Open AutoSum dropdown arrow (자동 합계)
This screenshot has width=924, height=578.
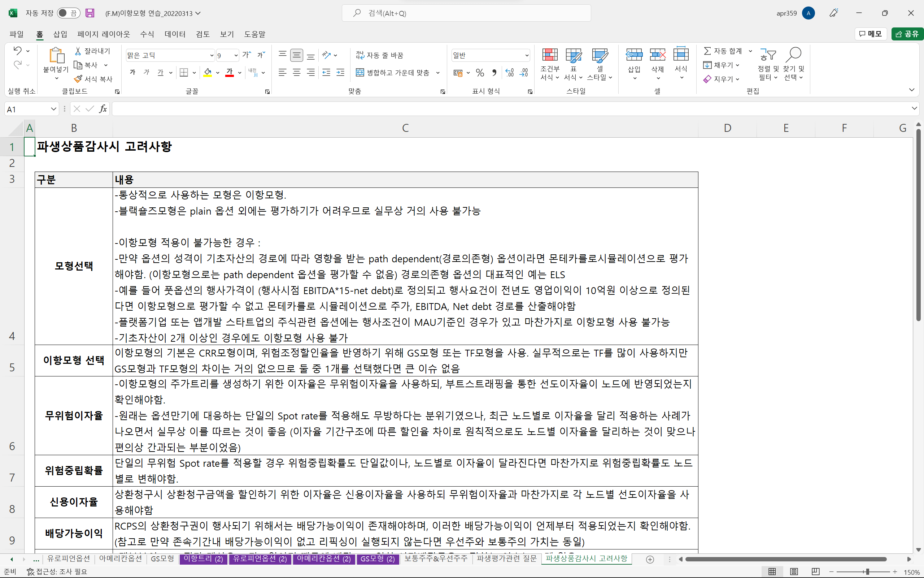750,51
